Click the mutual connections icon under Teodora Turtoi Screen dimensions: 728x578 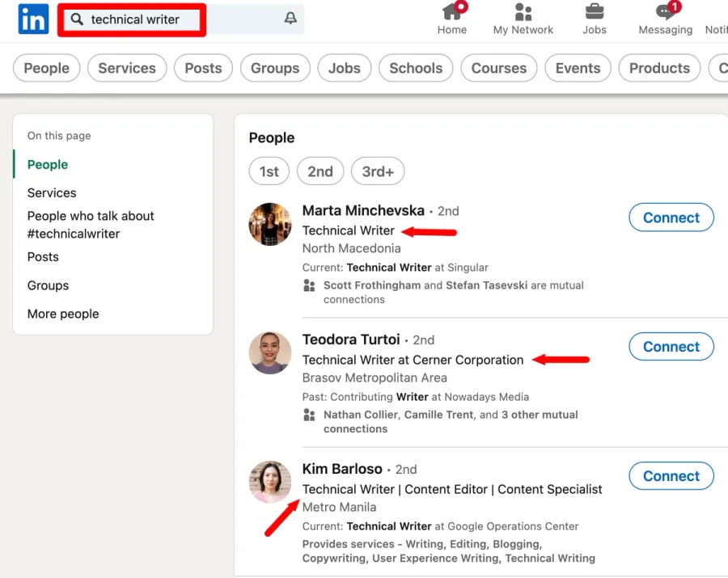click(x=310, y=415)
